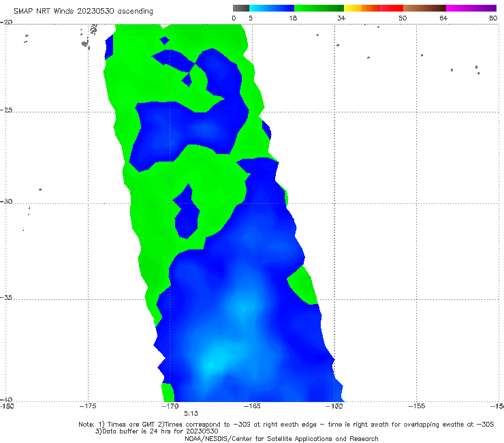Click the colorbar label '50'
Viewport: 504px width, 443px height.
403,18
